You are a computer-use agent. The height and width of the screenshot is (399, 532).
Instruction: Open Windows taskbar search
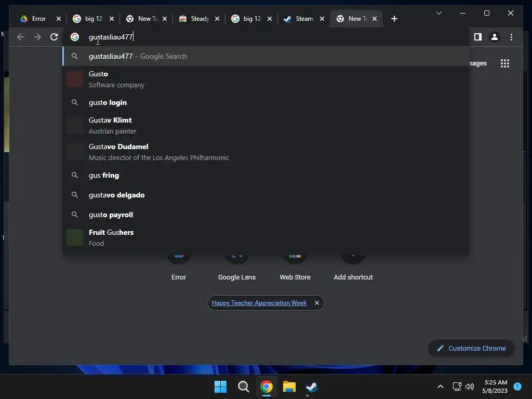tap(244, 387)
